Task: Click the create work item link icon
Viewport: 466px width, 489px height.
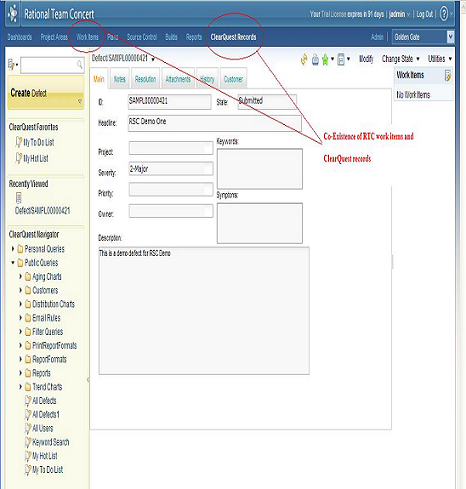Action: click(x=448, y=75)
